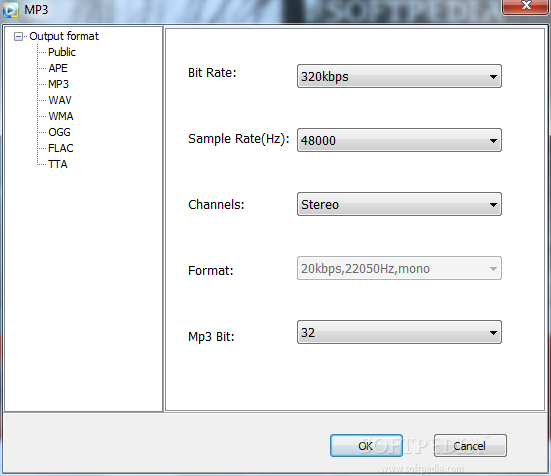
Task: Collapse the Output format tree node
Action: [18, 37]
